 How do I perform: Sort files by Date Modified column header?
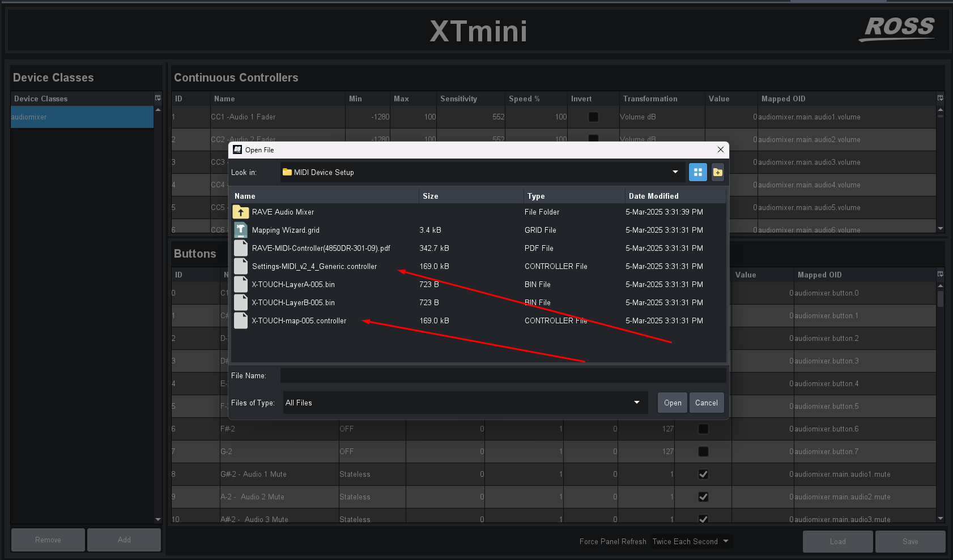675,196
